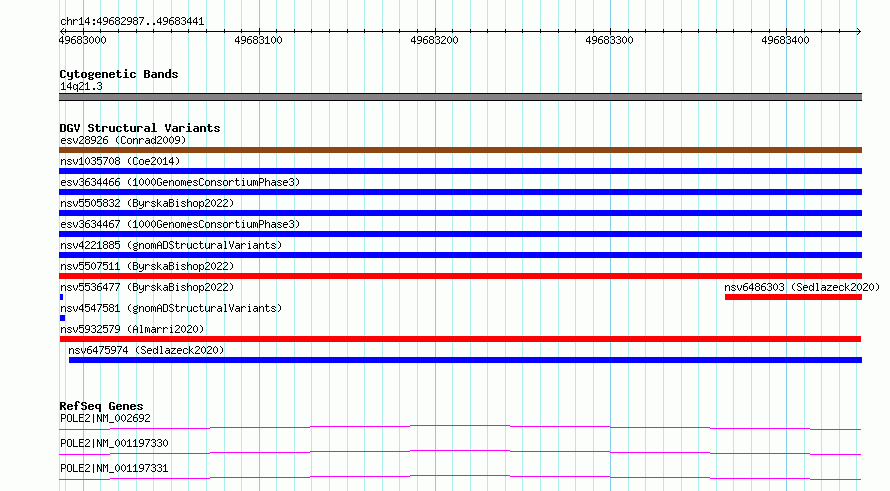
Task: Open the POLE2|NM_001197331 transcript label
Action: [x=114, y=468]
